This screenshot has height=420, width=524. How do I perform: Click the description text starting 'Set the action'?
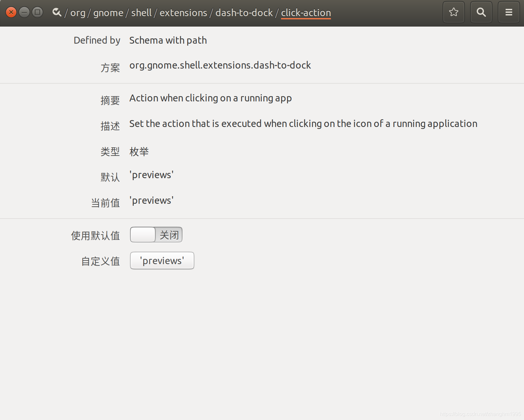(x=303, y=124)
